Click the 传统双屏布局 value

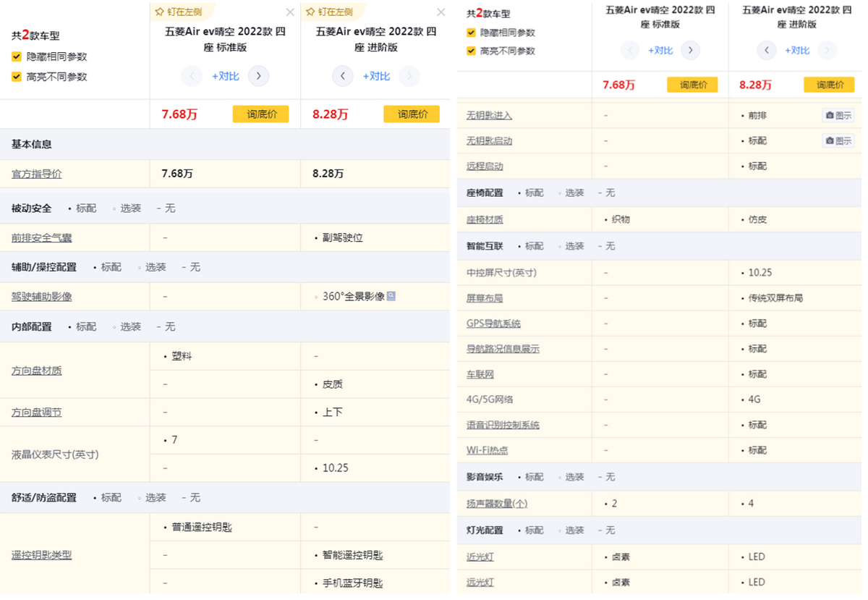(775, 297)
